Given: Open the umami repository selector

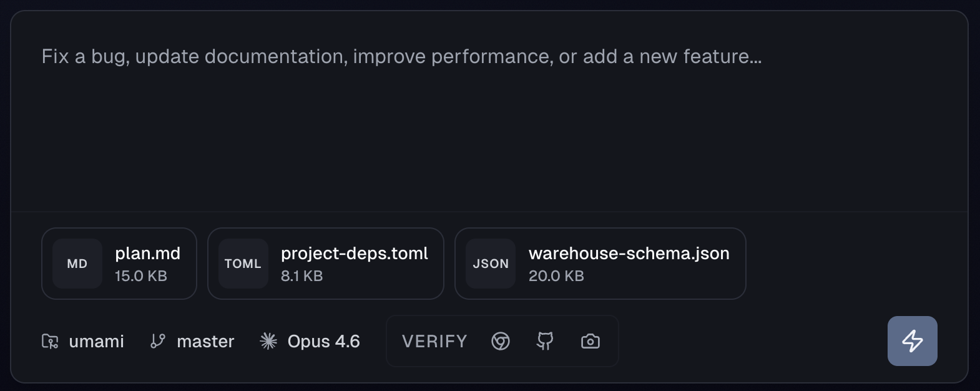Looking at the screenshot, I should 96,342.
